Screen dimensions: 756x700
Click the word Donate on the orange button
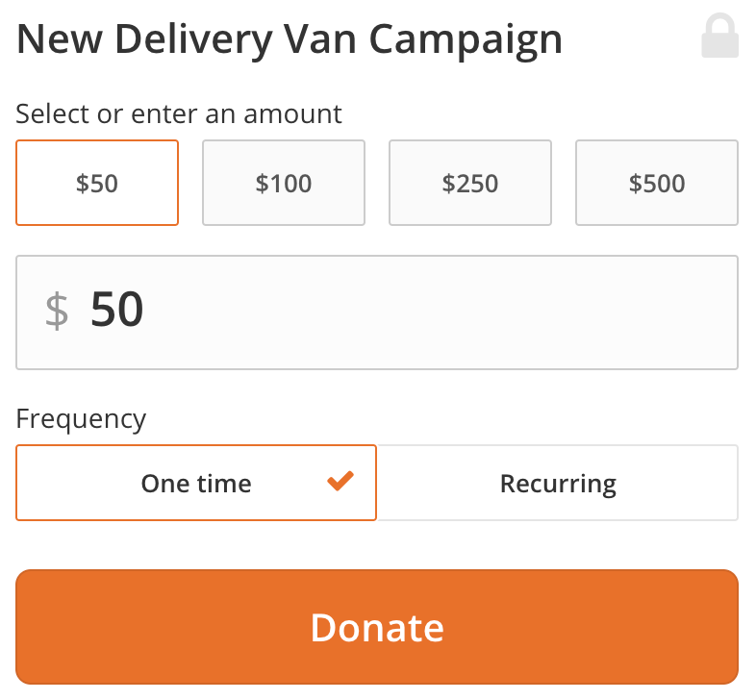[377, 627]
